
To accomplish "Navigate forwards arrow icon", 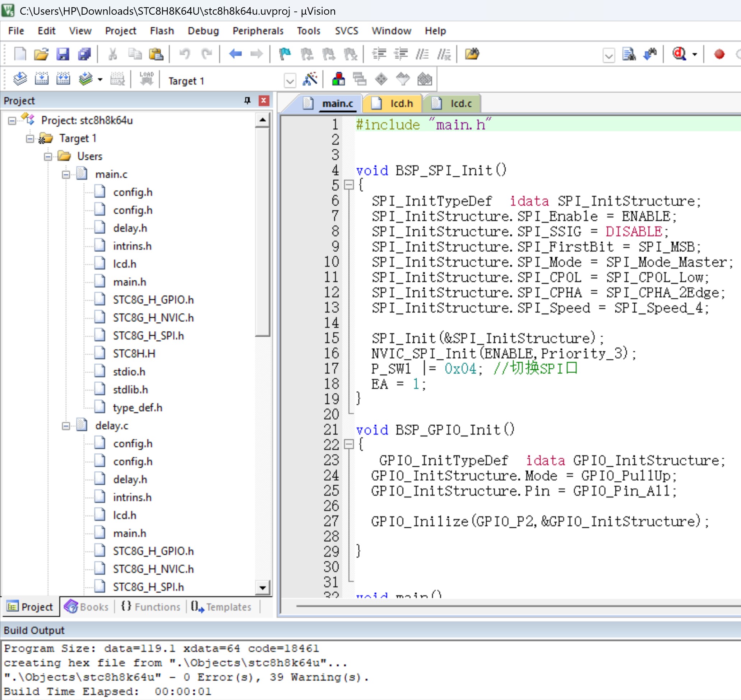I will (256, 54).
